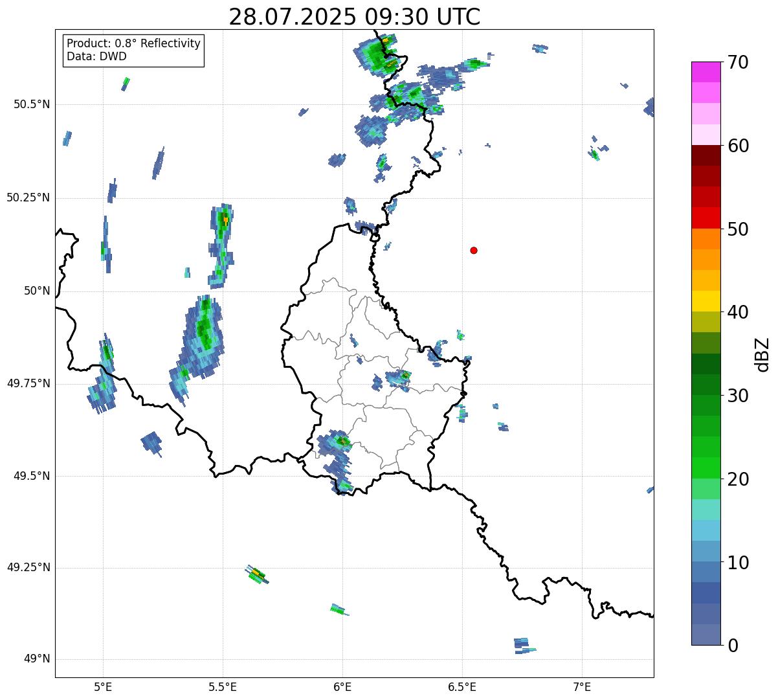Click the longitude label "5°E"
This screenshot has height=700, width=778.
tap(103, 688)
